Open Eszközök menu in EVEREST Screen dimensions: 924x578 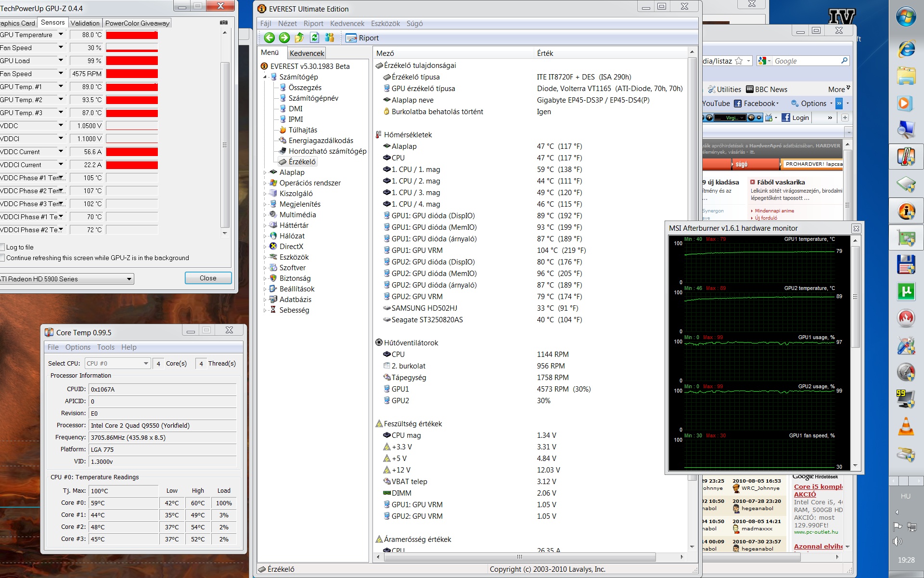(x=385, y=24)
